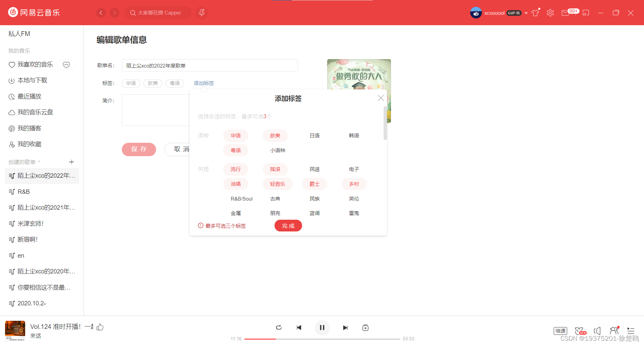The image size is (644, 345).
Task: Select the 日语 language tag
Action: [x=314, y=136]
